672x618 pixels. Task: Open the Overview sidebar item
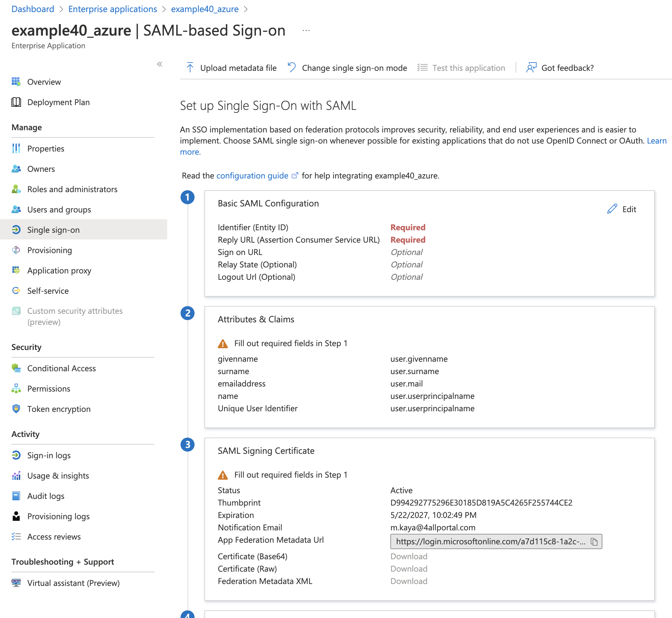(44, 82)
